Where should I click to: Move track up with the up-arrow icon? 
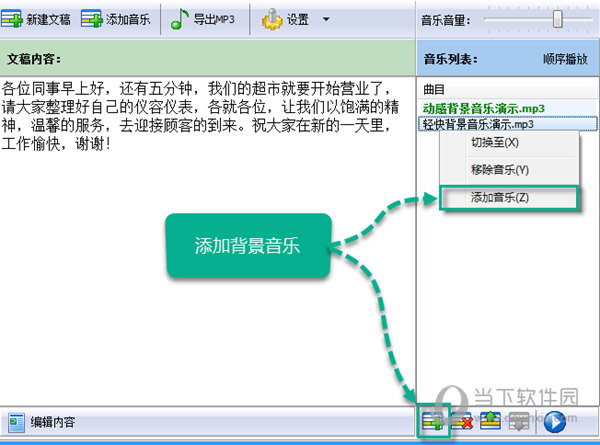tap(490, 421)
